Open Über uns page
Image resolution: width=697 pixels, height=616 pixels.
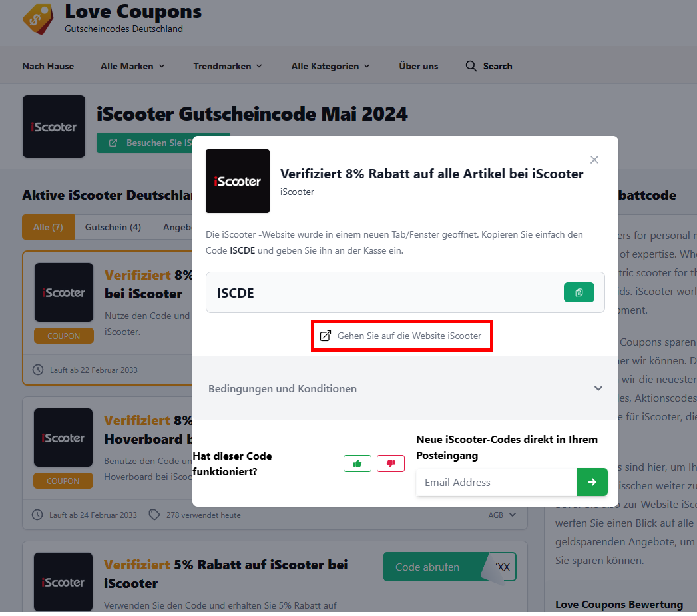(x=418, y=66)
